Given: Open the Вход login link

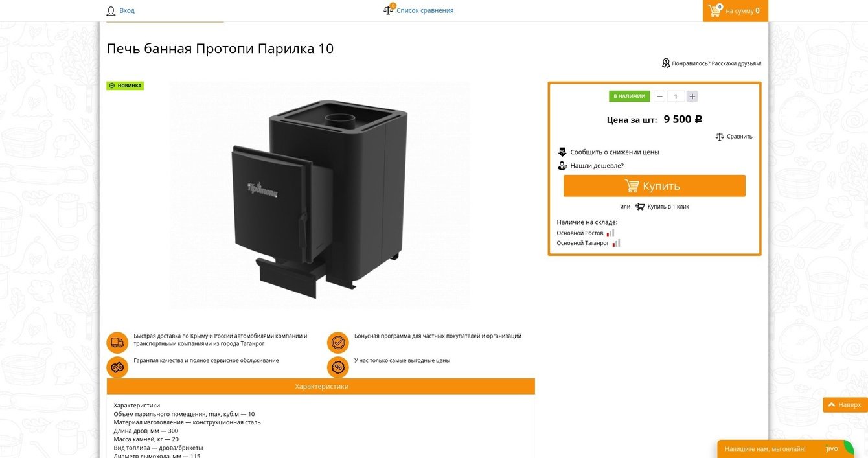Looking at the screenshot, I should [x=127, y=10].
